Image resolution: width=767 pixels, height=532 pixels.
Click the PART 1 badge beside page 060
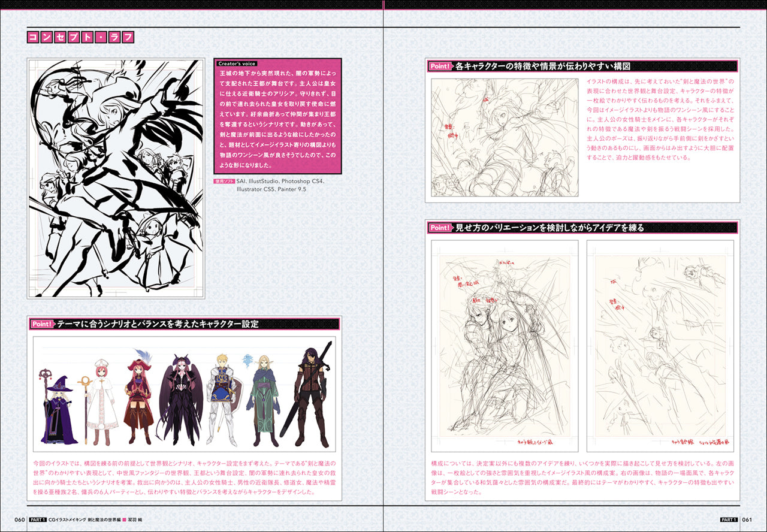[37, 519]
